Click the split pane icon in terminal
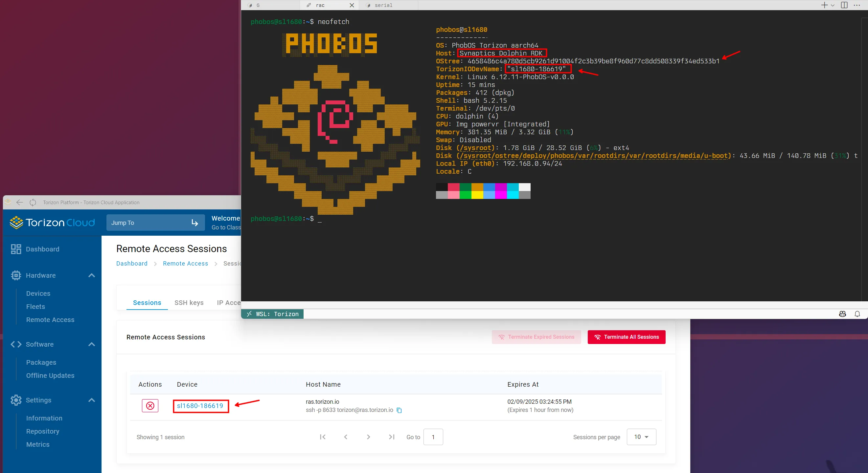The width and height of the screenshot is (868, 473). point(844,5)
